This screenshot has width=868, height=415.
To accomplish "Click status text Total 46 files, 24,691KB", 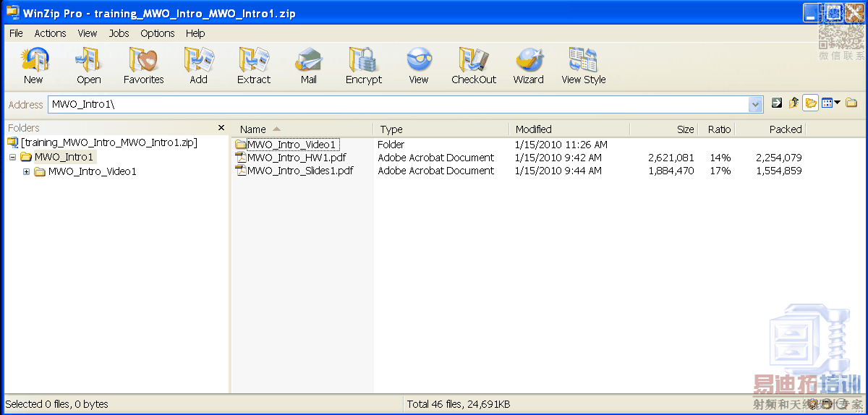I will [459, 404].
